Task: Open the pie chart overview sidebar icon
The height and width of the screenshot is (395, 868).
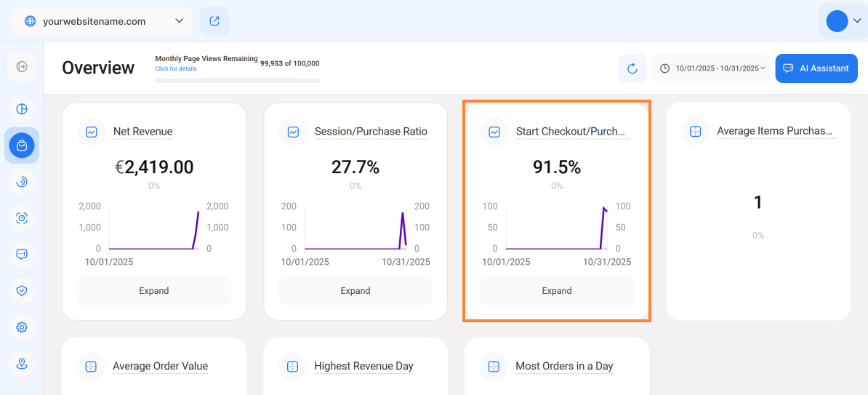Action: (x=22, y=109)
